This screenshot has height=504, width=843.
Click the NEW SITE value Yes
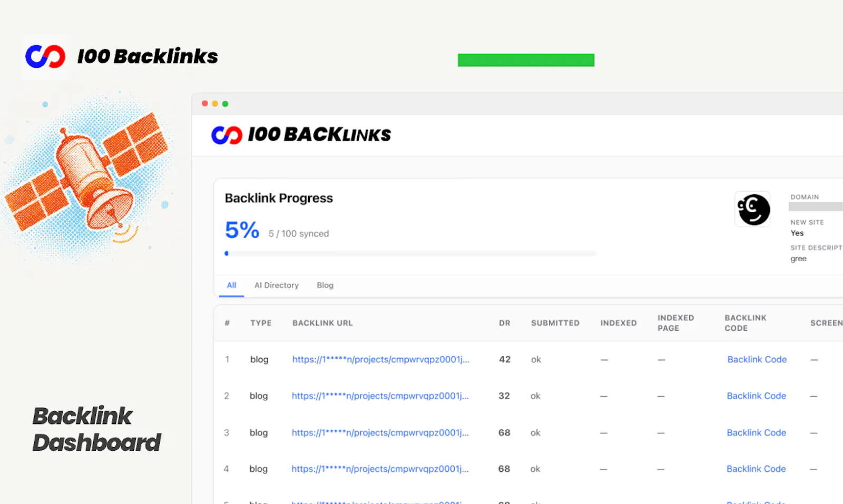[x=797, y=233]
